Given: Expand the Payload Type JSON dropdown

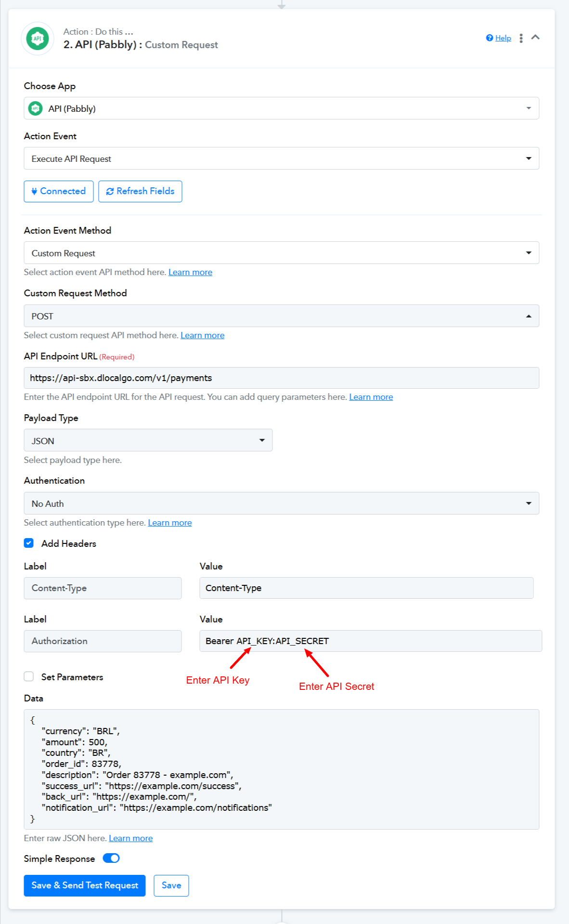Looking at the screenshot, I should [x=148, y=440].
